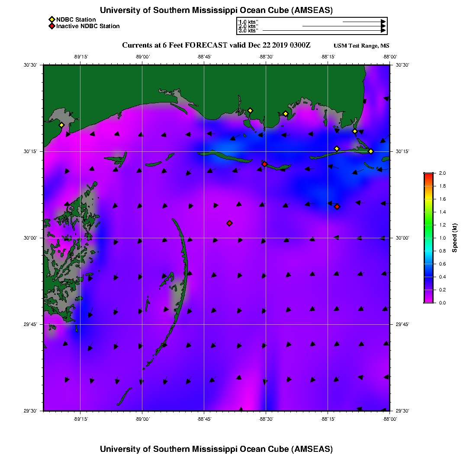Click the red Inactive NDBC Station legend diamond

51,26
